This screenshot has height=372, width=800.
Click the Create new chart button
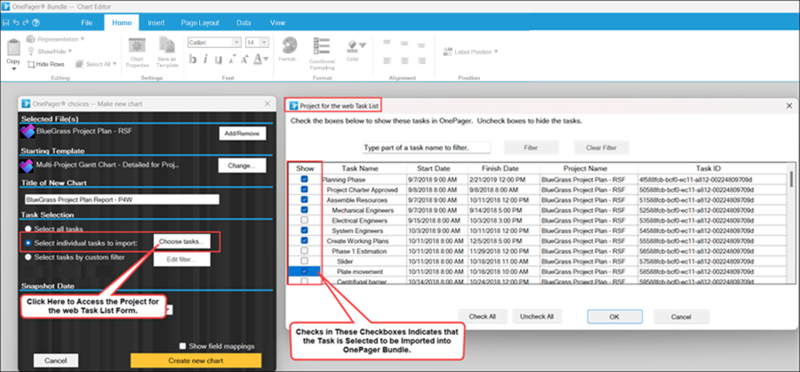tap(196, 361)
